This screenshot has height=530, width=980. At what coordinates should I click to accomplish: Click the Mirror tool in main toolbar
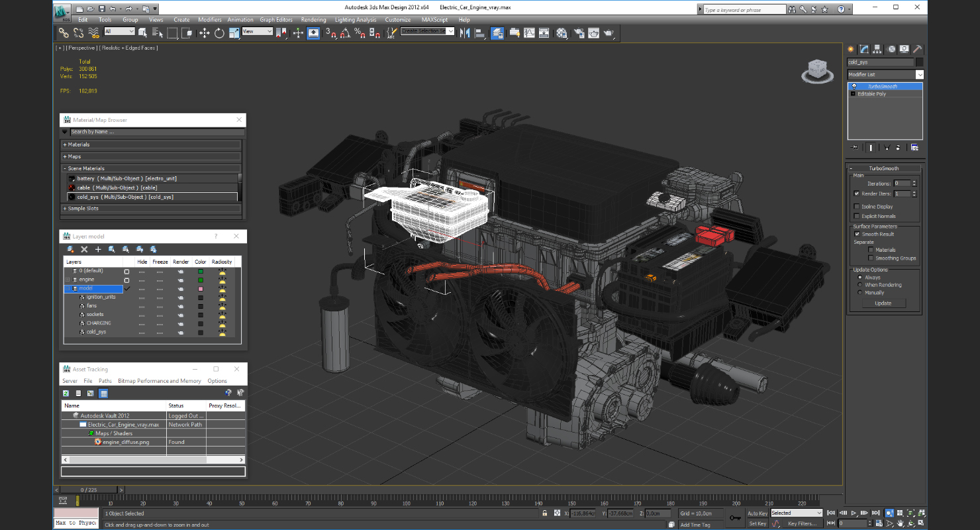click(x=464, y=32)
